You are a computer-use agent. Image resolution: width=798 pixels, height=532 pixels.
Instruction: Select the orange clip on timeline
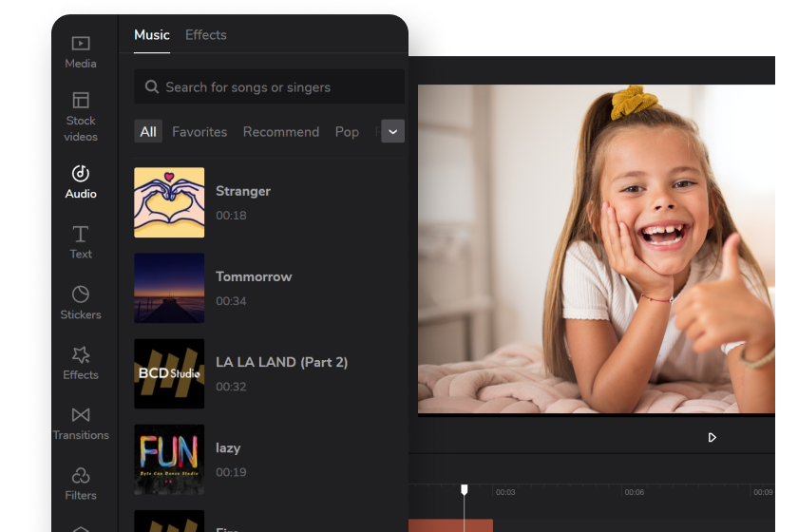(450, 525)
